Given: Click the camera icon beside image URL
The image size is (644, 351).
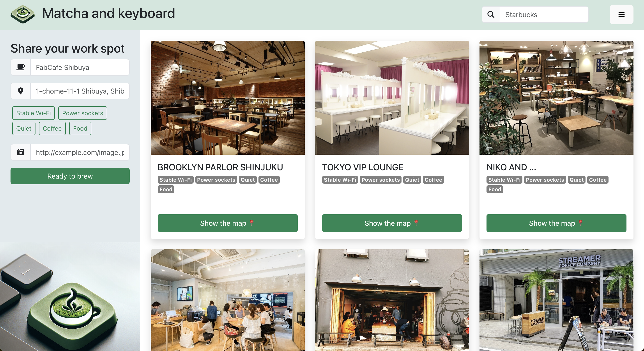Looking at the screenshot, I should tap(21, 152).
